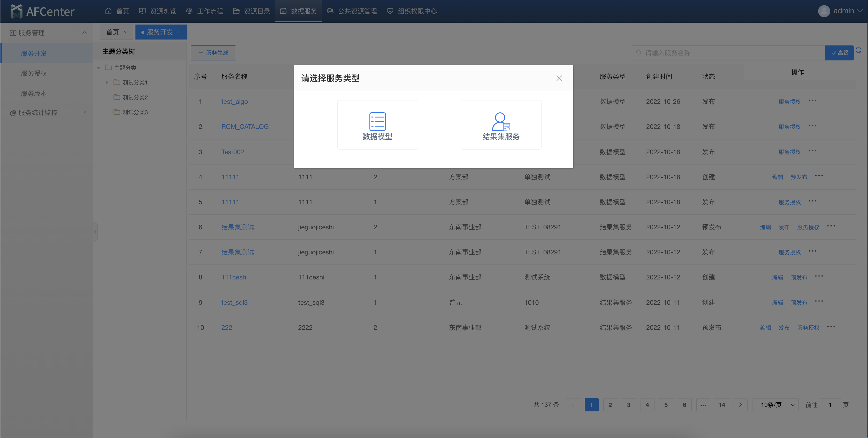Open the 222 service link
This screenshot has width=868, height=438.
(x=227, y=327)
